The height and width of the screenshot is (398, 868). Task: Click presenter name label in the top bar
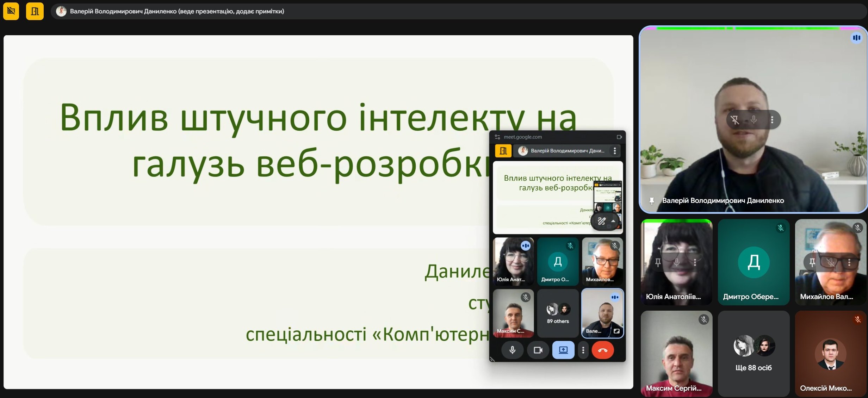point(177,11)
